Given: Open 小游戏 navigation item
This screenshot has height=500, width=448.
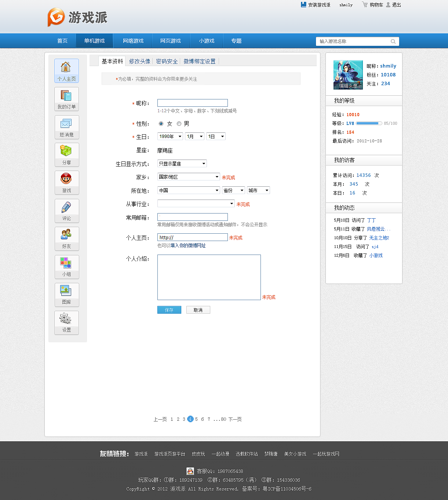Looking at the screenshot, I should click(x=207, y=41).
